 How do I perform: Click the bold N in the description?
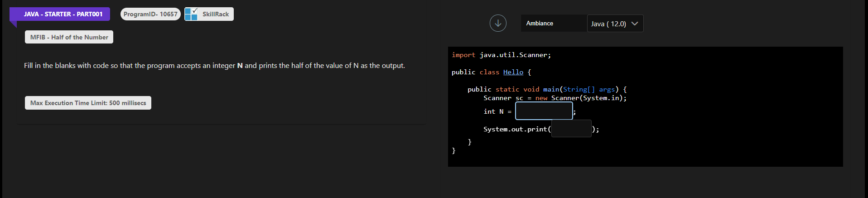point(240,66)
